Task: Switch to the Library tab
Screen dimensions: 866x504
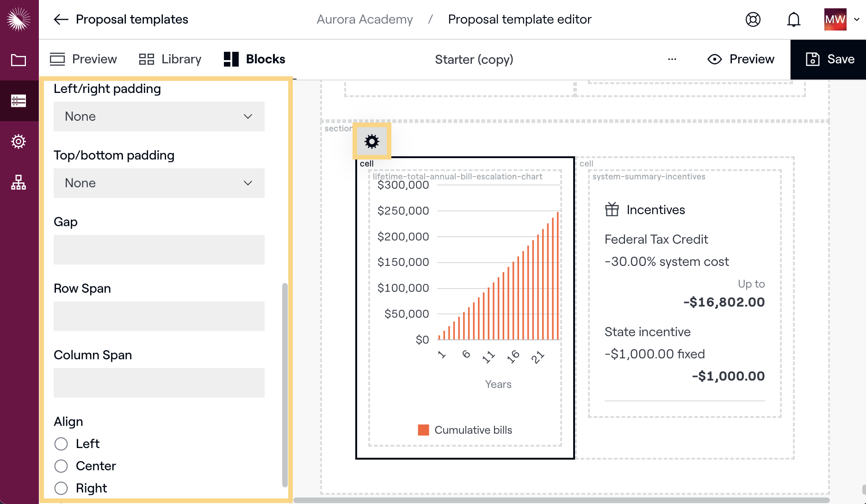Action: click(x=170, y=59)
